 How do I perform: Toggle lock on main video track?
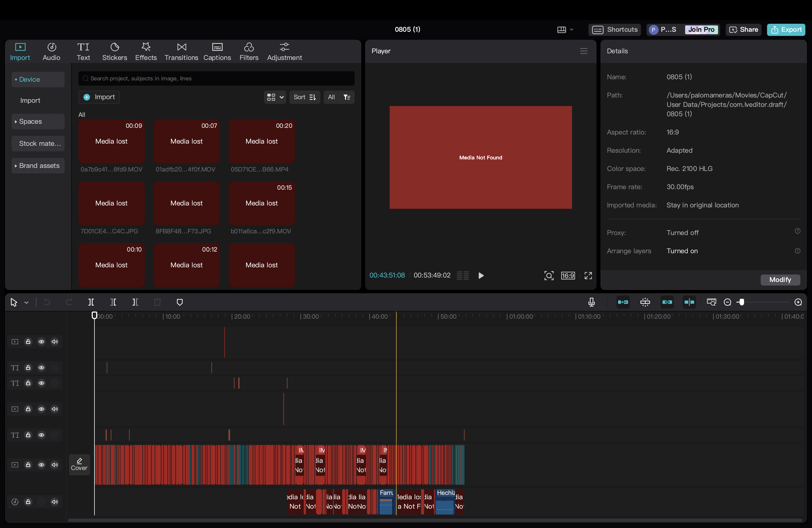point(28,464)
